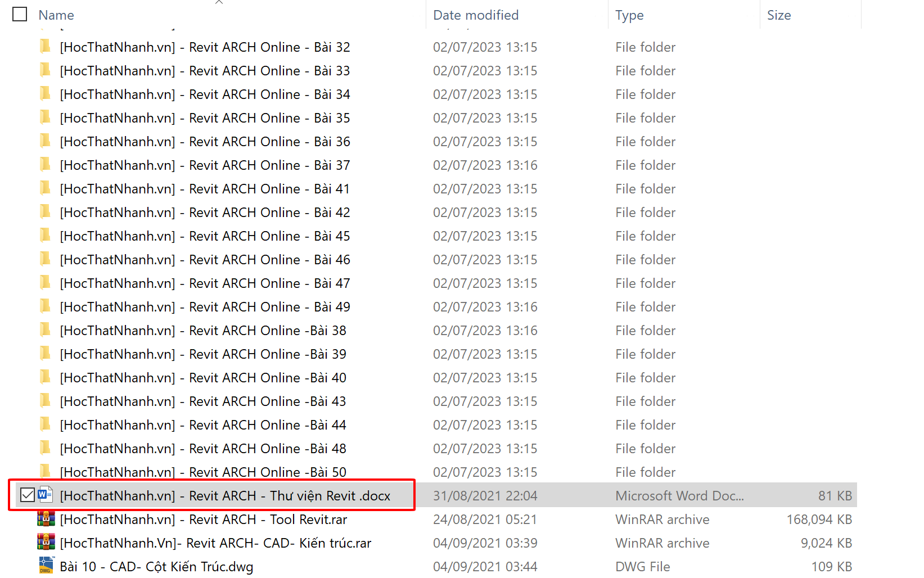The image size is (924, 578).
Task: Click the folder icon of Bài 33
Action: click(x=46, y=70)
